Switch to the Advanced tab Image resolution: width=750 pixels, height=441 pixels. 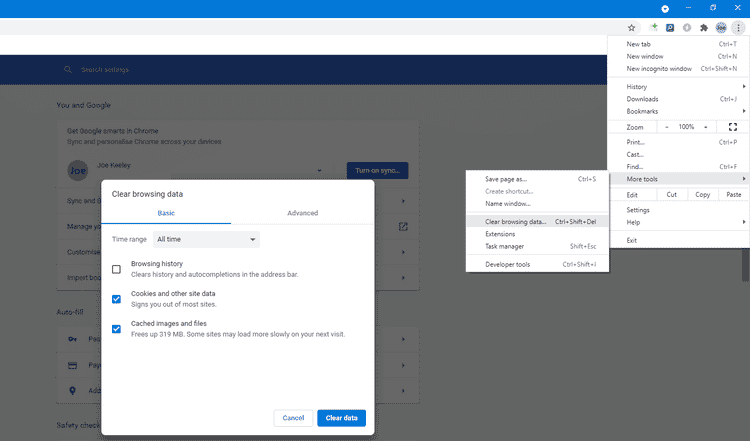[302, 213]
